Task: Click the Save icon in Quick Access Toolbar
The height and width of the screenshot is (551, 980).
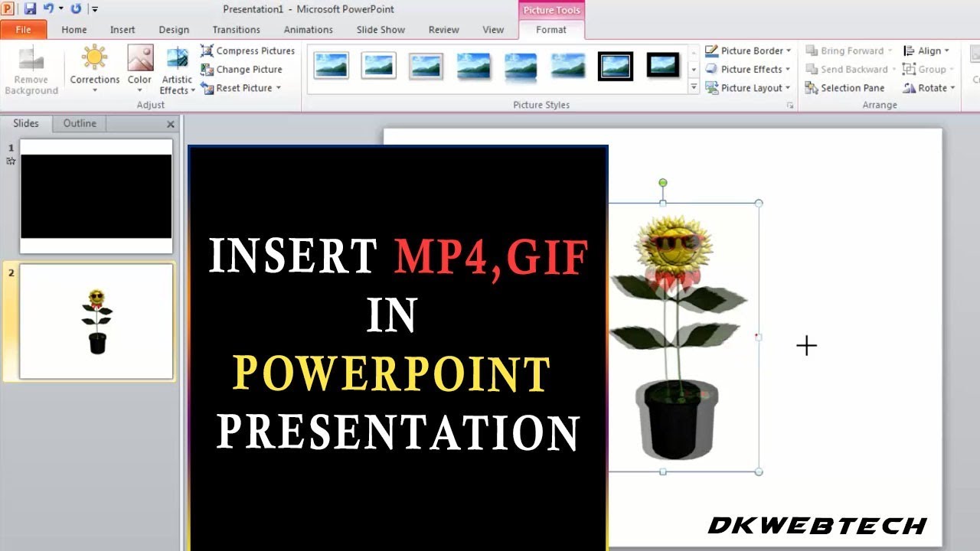Action: point(30,9)
